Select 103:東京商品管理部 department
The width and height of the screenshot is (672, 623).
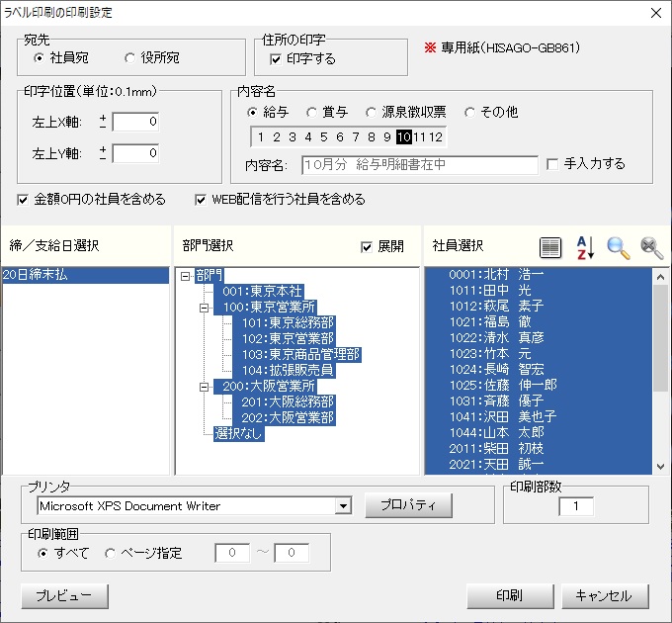pos(297,355)
